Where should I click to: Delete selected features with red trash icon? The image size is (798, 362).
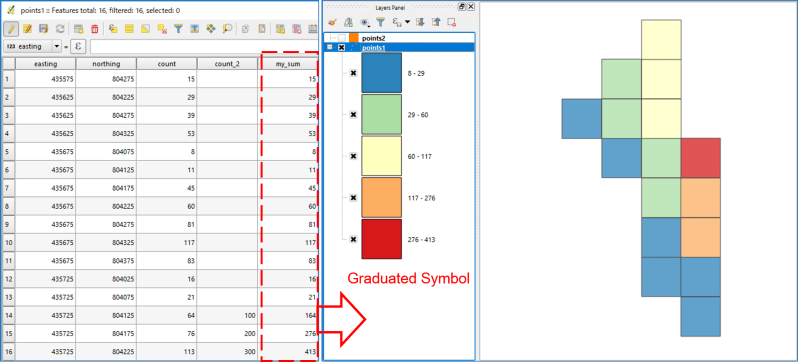click(95, 29)
